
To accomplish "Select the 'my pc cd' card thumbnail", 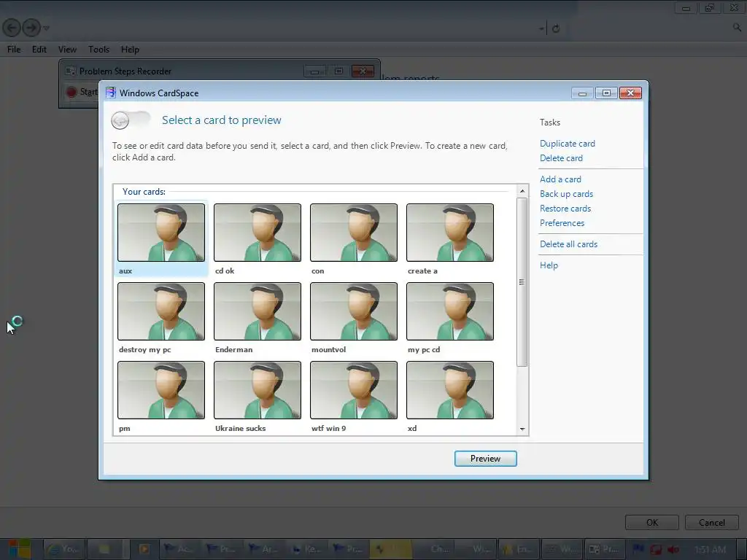I will coord(449,311).
